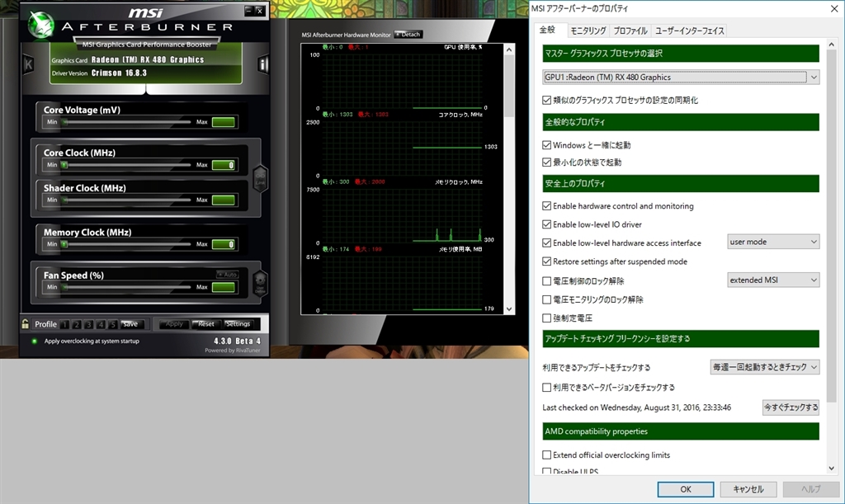Open Settings in Afterburner
Viewport: 845px width, 504px height.
coord(238,324)
